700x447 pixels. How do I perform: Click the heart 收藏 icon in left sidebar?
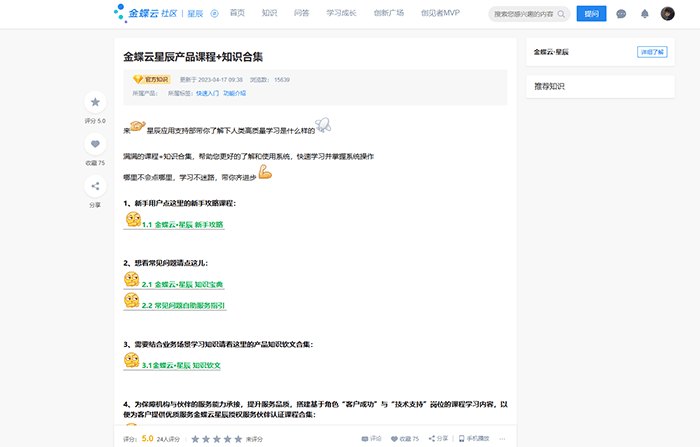(x=95, y=144)
